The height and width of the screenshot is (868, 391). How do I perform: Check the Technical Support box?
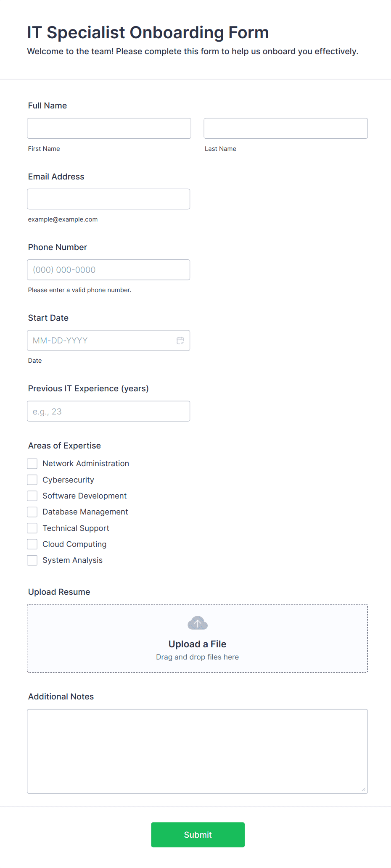(32, 528)
